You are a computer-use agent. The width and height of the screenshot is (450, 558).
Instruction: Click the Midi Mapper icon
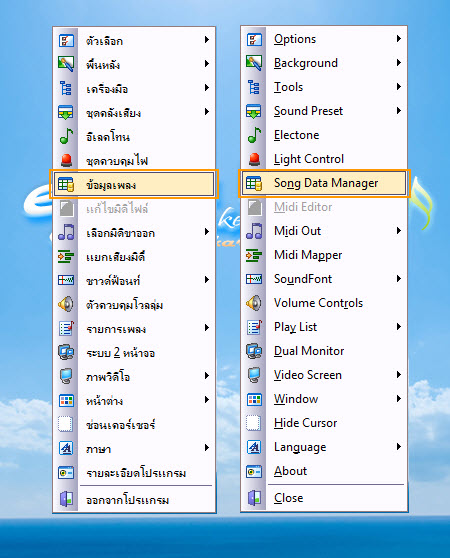254,255
